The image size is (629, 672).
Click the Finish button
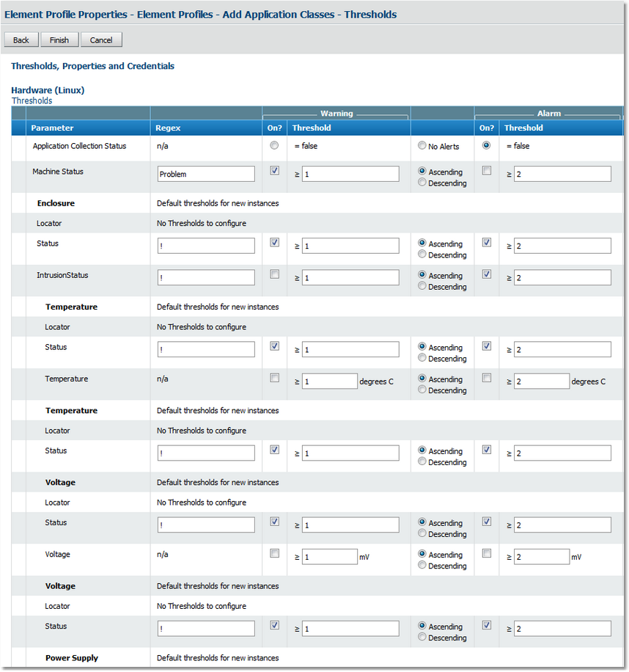[59, 40]
